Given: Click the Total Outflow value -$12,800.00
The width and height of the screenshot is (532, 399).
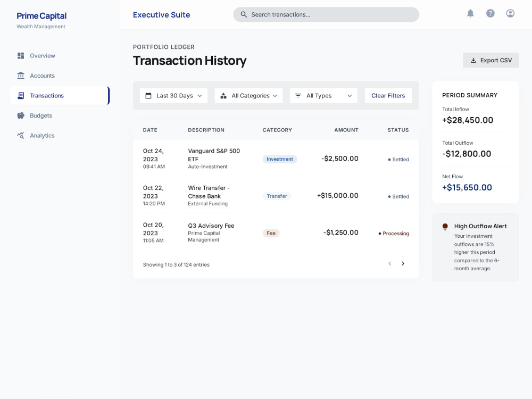Looking at the screenshot, I should pyautogui.click(x=467, y=154).
